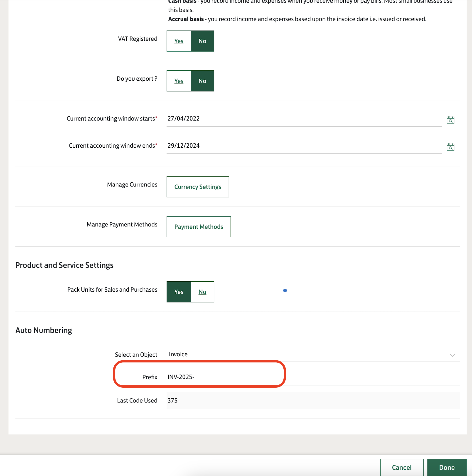
Task: Select No for Do you export
Action: tap(202, 81)
